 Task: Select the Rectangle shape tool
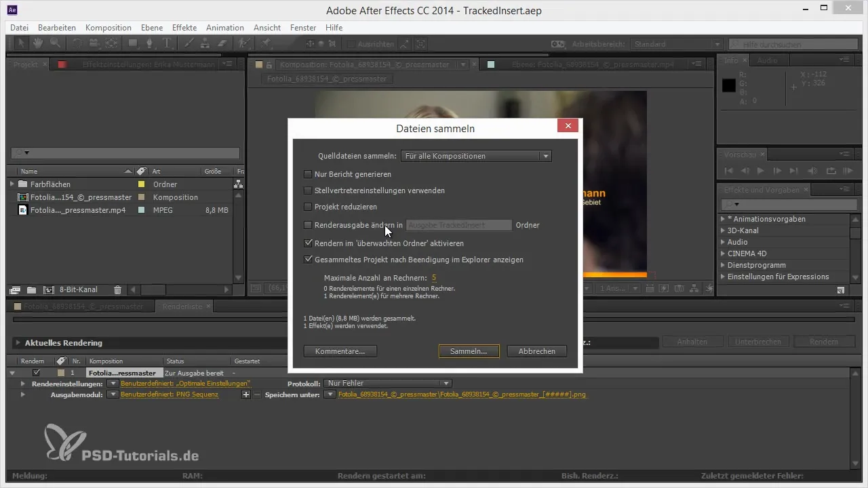(x=134, y=43)
